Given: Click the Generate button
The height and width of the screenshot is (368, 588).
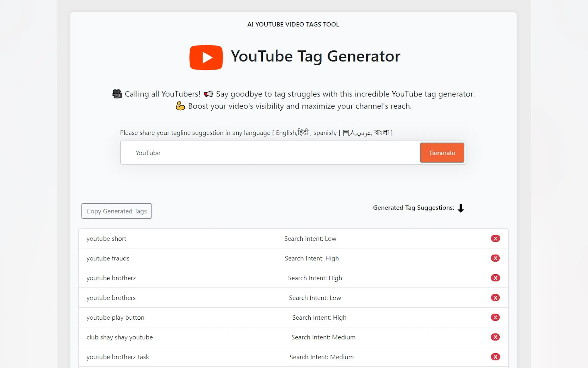Looking at the screenshot, I should (x=442, y=153).
